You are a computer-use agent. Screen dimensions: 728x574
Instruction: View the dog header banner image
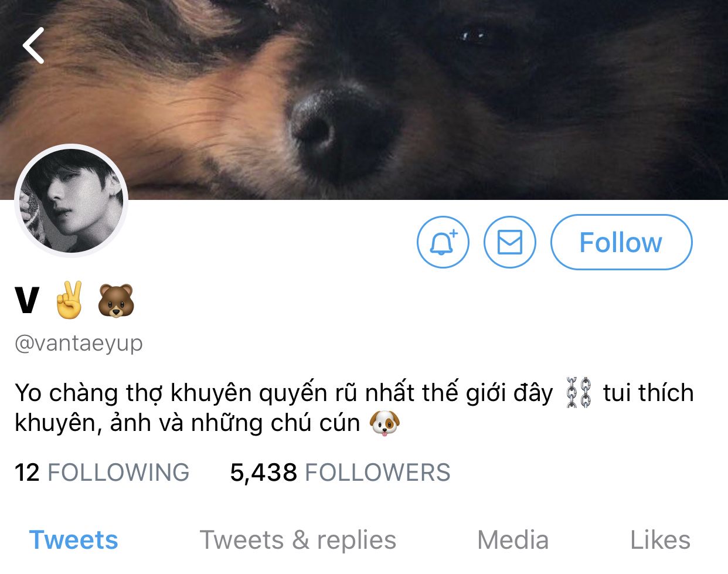(364, 100)
